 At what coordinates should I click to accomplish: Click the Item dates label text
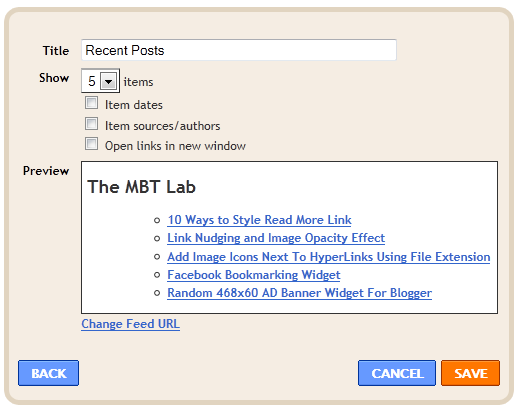point(134,105)
